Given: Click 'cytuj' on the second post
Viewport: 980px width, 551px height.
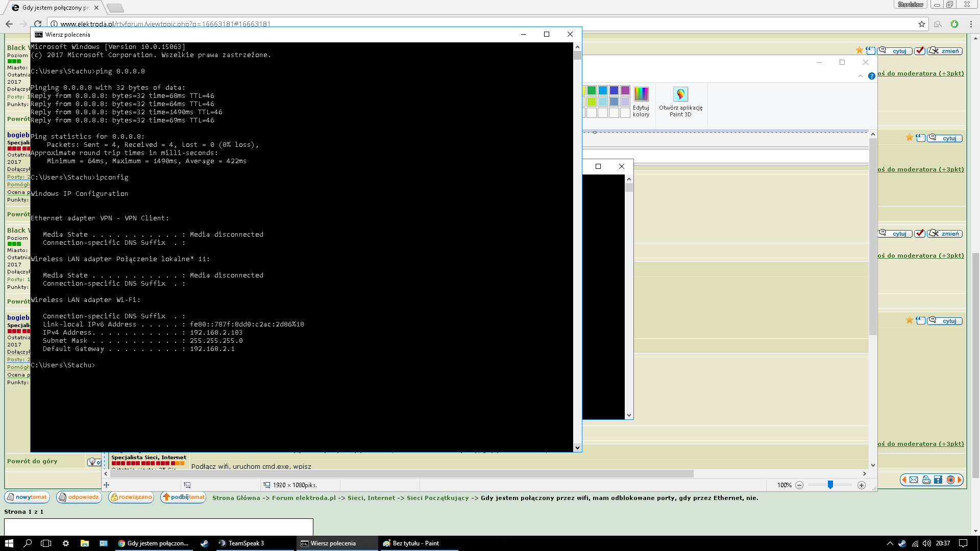Looking at the screenshot, I should [945, 138].
